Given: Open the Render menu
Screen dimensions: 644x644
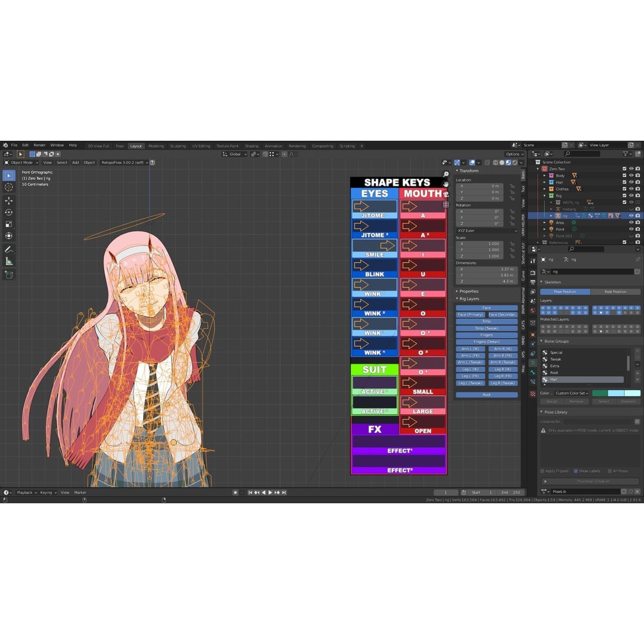Looking at the screenshot, I should tap(39, 145).
